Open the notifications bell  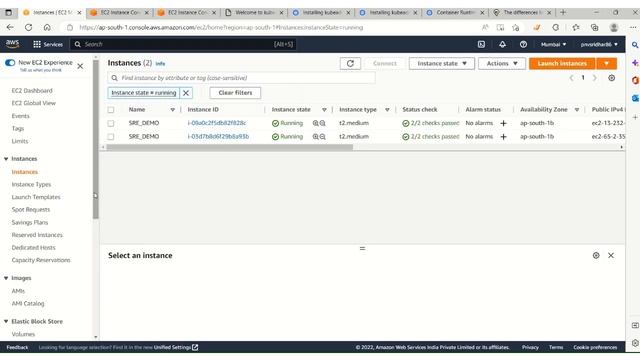[x=502, y=44]
